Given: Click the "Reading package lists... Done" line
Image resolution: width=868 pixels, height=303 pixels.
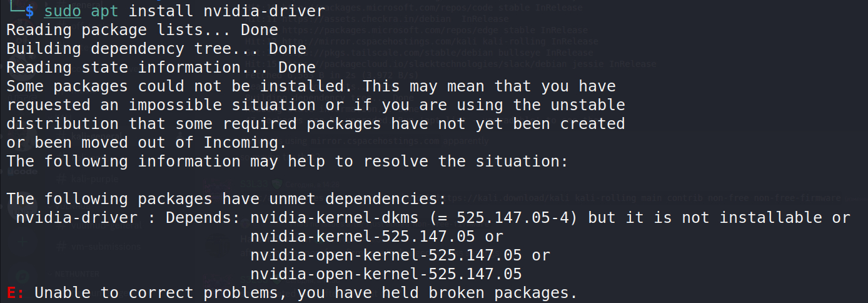Looking at the screenshot, I should coord(142,30).
